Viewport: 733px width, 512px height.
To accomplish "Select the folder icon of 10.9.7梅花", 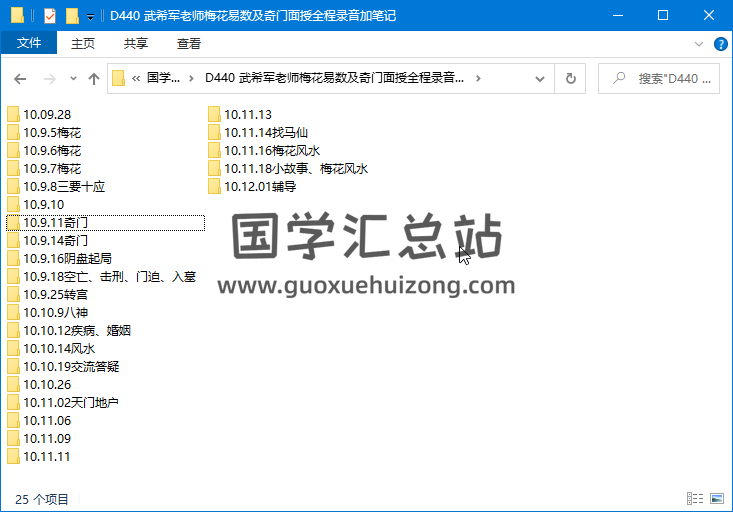I will pos(14,168).
